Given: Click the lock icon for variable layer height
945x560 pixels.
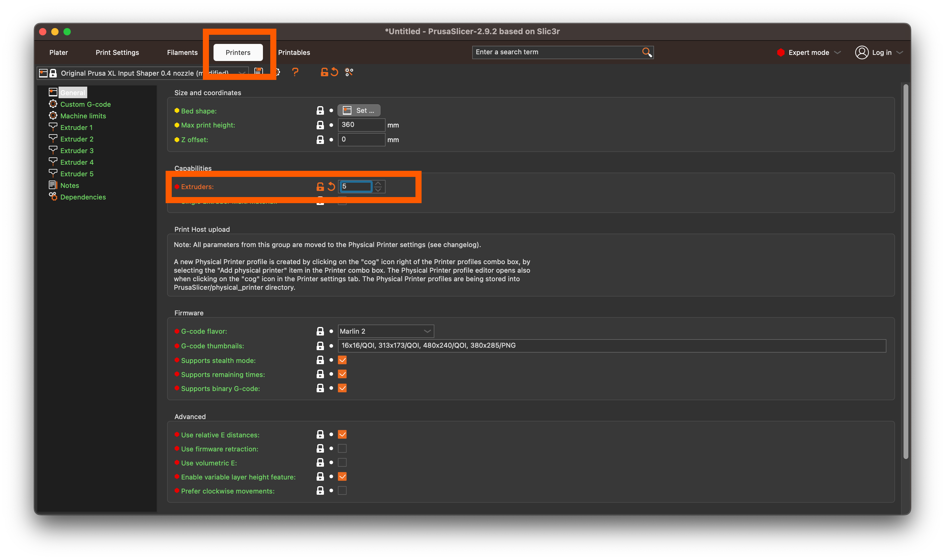Looking at the screenshot, I should (x=320, y=477).
